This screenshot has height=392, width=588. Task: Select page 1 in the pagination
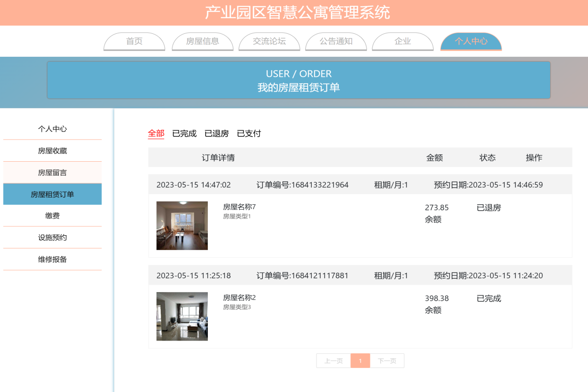tap(360, 361)
